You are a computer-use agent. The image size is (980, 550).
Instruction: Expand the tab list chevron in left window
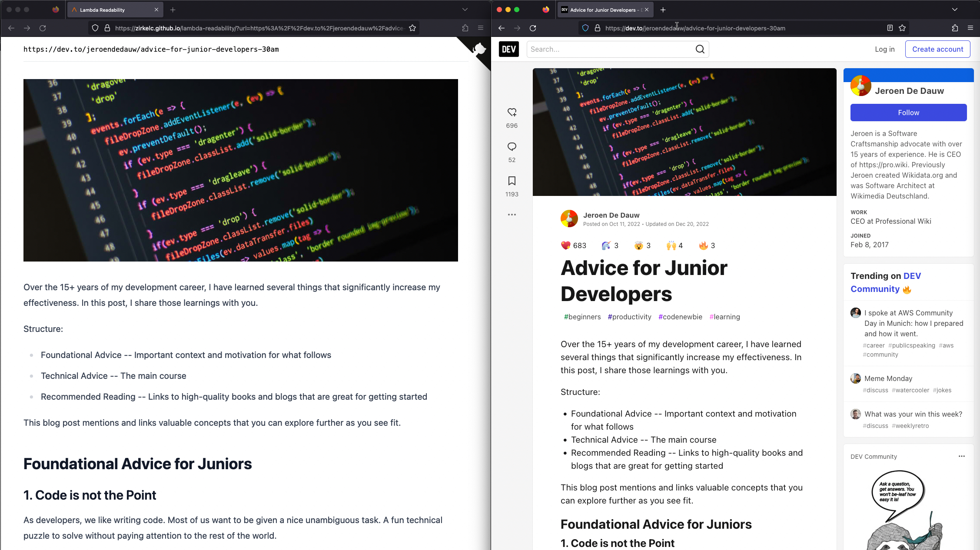(x=465, y=10)
